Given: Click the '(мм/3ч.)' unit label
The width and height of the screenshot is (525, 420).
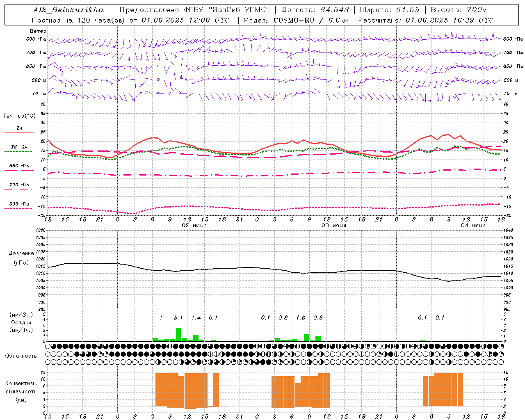Looking at the screenshot, I should click(21, 315).
